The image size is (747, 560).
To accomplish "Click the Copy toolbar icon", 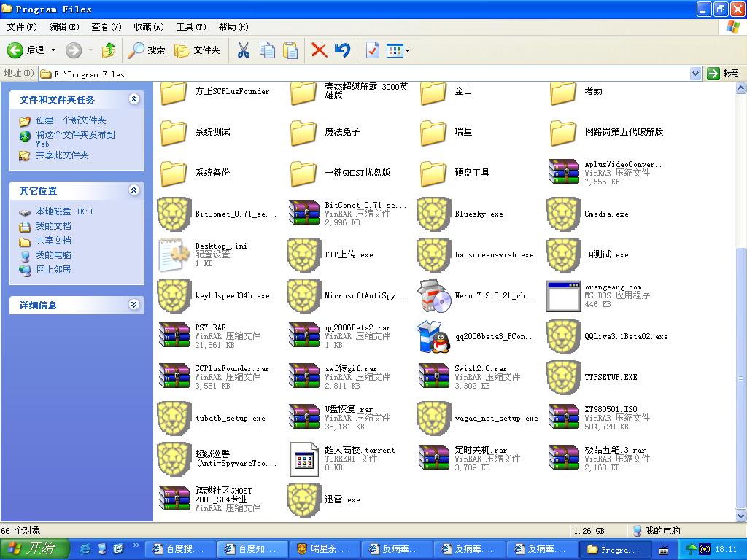I will [267, 50].
